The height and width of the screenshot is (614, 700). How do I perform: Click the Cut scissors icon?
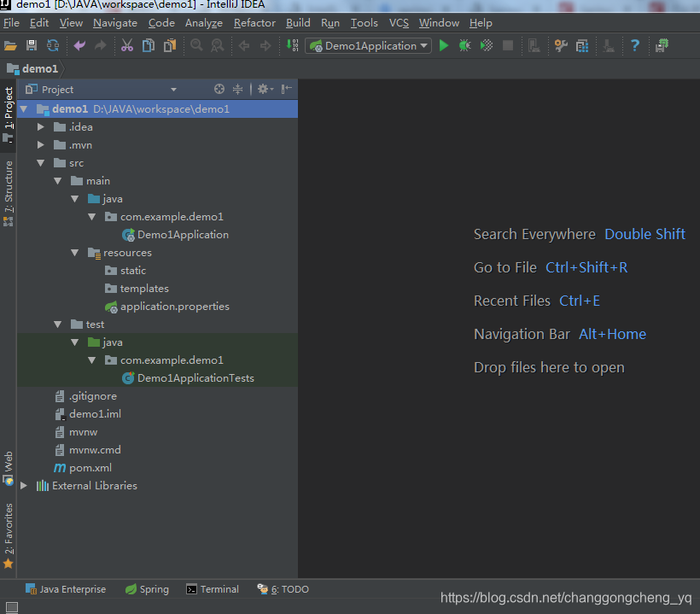coord(127,45)
